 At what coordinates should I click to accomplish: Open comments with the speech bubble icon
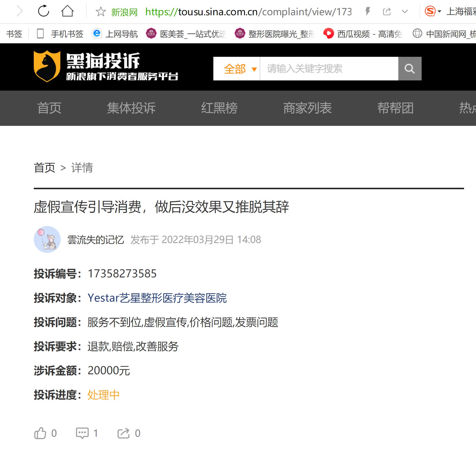82,433
